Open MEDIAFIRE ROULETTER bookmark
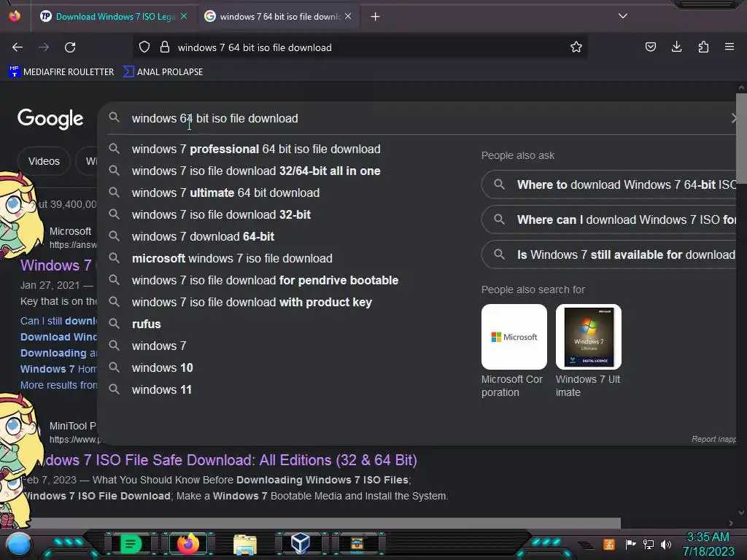 (x=61, y=72)
